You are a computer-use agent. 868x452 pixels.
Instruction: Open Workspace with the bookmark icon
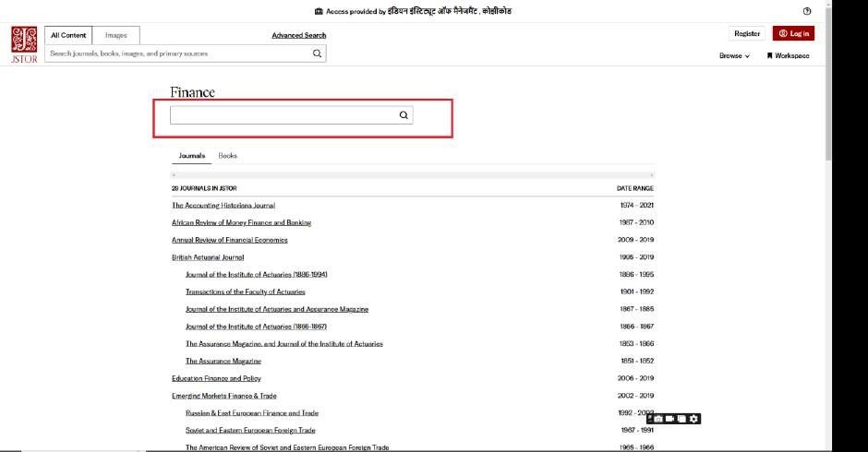[788, 55]
